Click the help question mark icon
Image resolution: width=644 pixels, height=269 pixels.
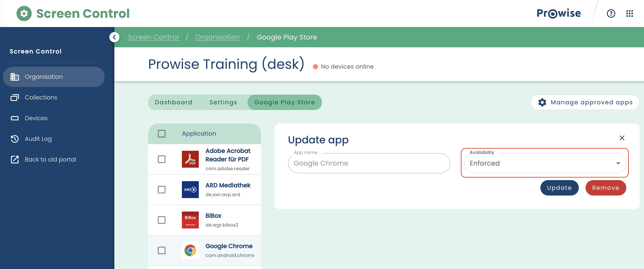pyautogui.click(x=611, y=14)
